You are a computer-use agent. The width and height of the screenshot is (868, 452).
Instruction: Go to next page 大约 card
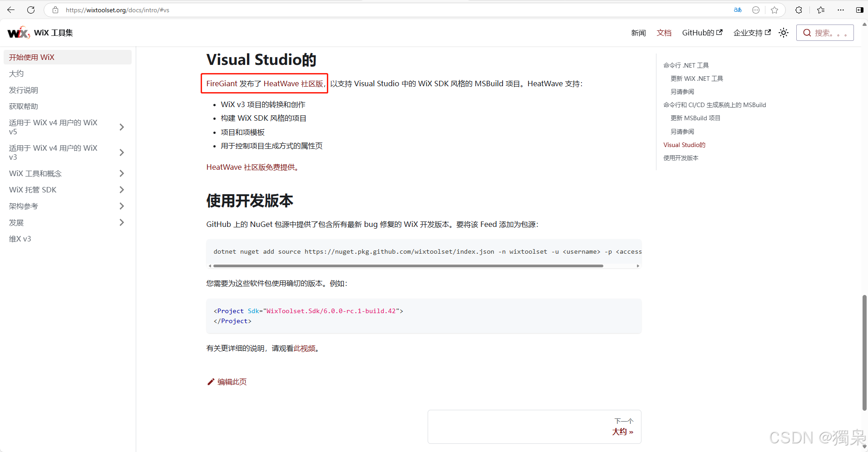click(534, 427)
